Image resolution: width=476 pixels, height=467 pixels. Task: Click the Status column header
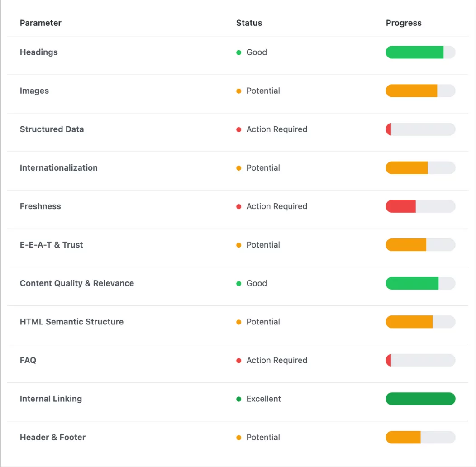(249, 23)
